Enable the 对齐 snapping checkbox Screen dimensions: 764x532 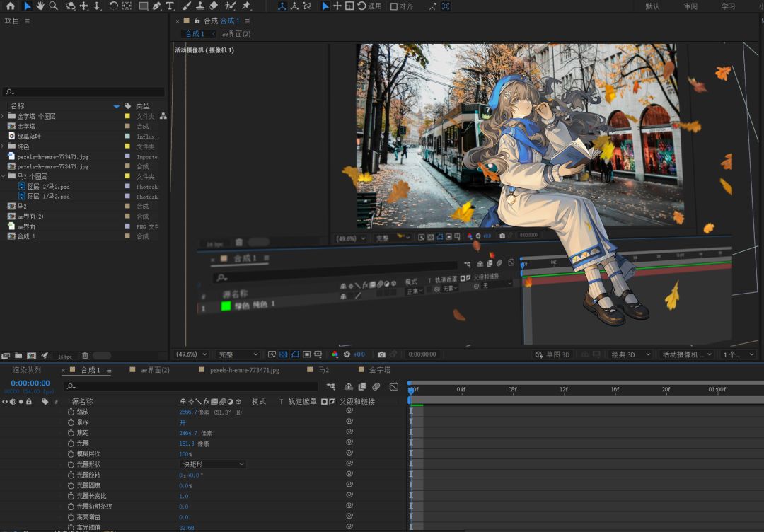(x=394, y=6)
